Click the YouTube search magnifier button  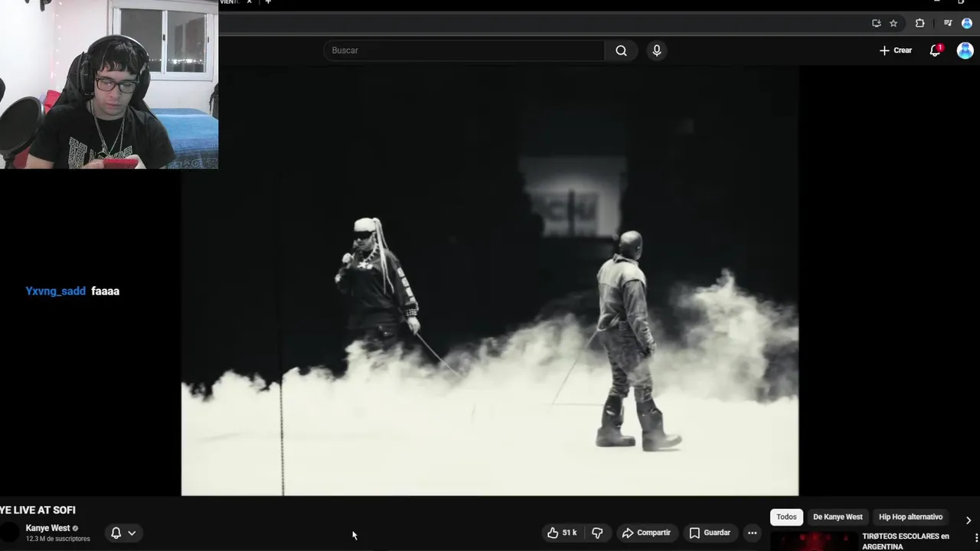(x=621, y=51)
